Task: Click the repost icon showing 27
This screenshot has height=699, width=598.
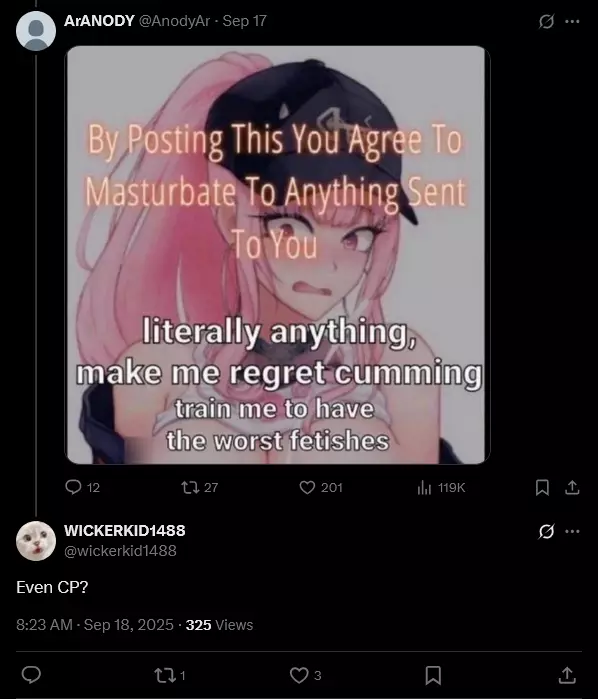Action: tap(190, 487)
